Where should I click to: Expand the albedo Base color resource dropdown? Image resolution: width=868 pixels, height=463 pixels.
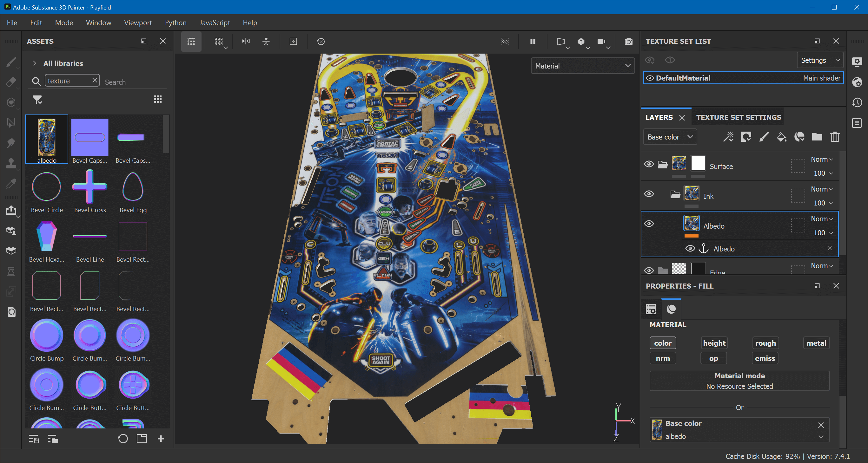(x=821, y=436)
